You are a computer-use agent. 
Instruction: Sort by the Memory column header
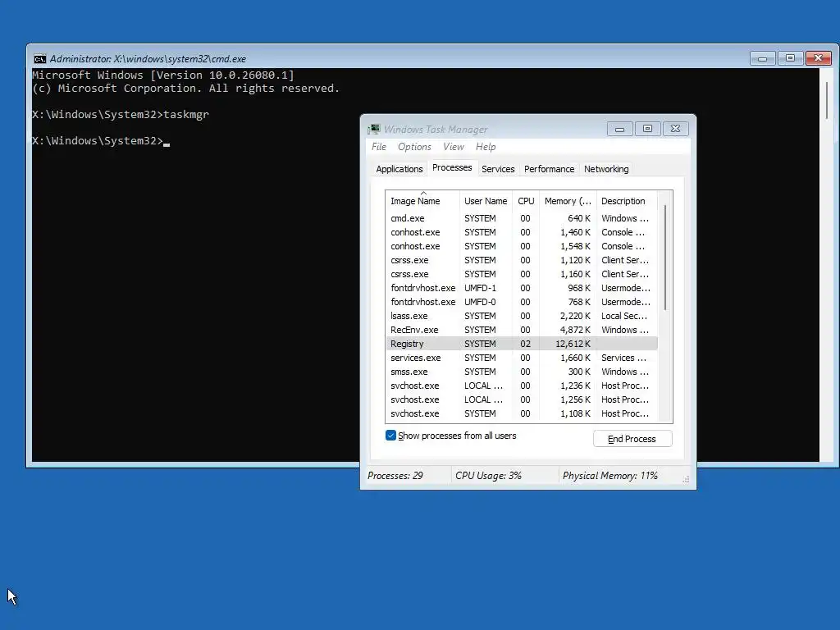pos(568,201)
